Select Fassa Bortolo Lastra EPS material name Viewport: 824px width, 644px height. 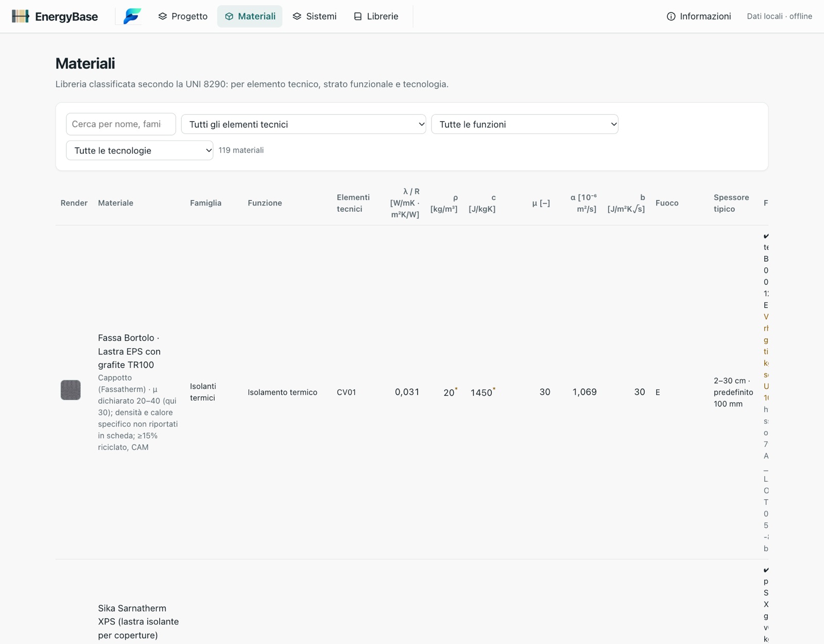coord(129,351)
